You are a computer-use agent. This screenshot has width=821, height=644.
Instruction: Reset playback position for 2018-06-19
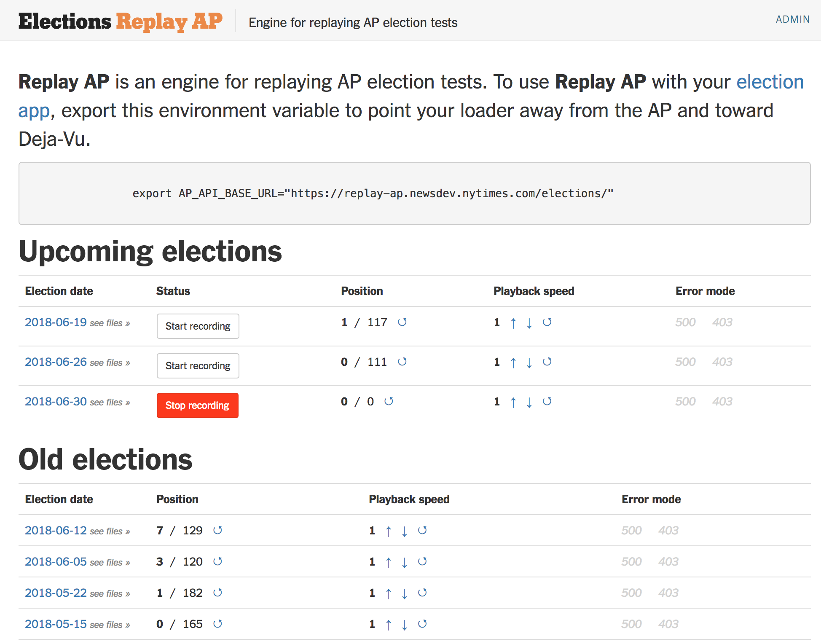click(402, 322)
